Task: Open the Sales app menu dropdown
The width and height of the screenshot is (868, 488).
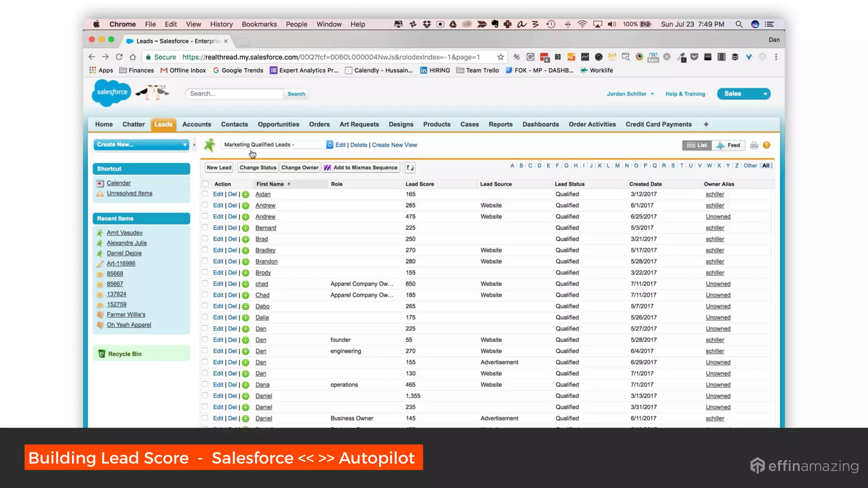Action: click(x=743, y=94)
